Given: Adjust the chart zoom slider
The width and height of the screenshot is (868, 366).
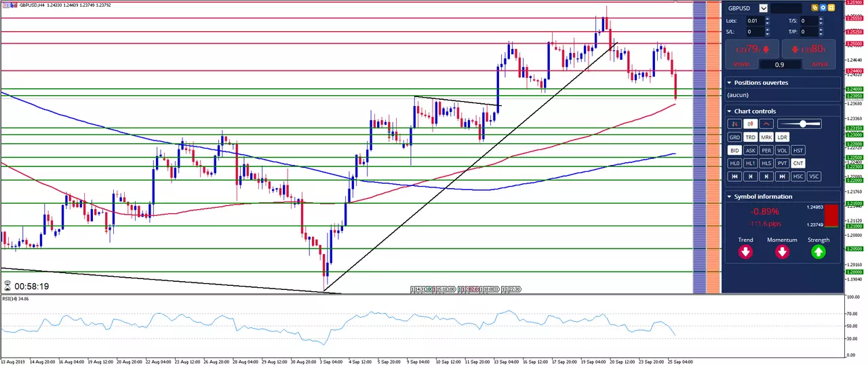Looking at the screenshot, I should pyautogui.click(x=800, y=124).
